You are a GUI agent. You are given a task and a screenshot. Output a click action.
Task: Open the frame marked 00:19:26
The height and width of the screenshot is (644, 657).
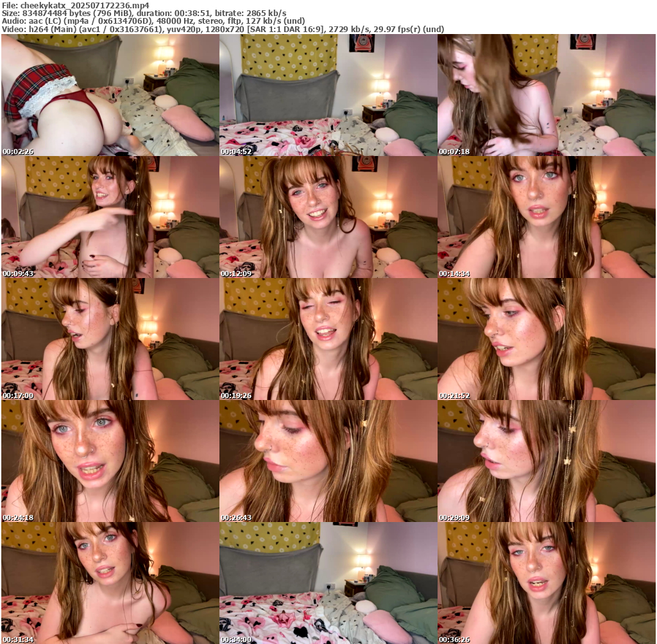(x=328, y=339)
